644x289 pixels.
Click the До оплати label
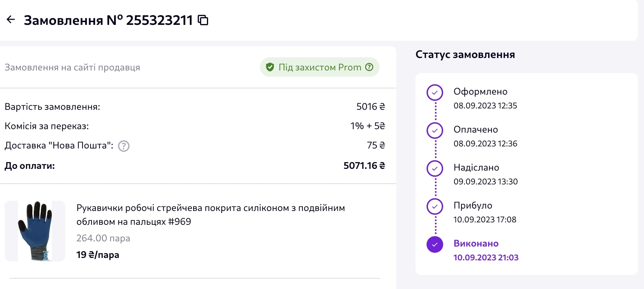point(30,166)
